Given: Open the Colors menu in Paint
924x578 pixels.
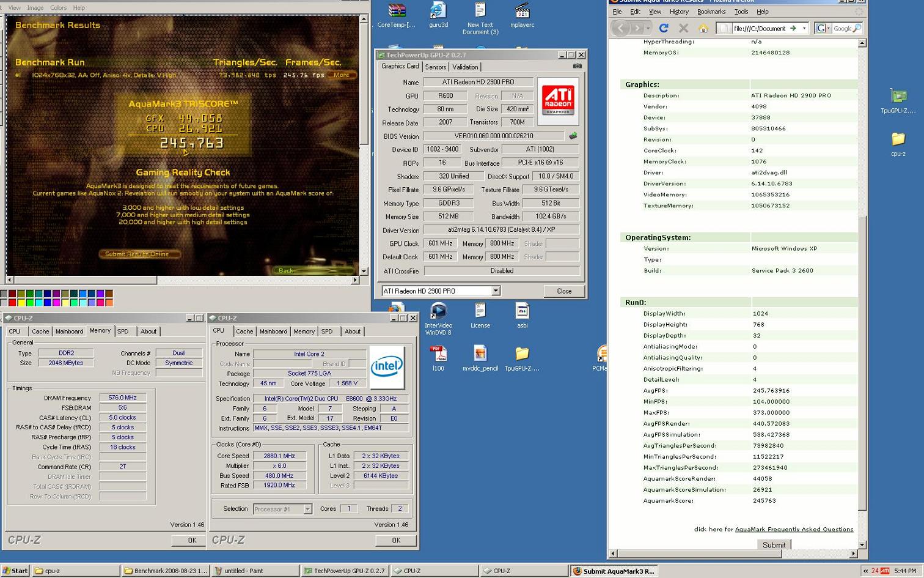Looking at the screenshot, I should (x=58, y=8).
